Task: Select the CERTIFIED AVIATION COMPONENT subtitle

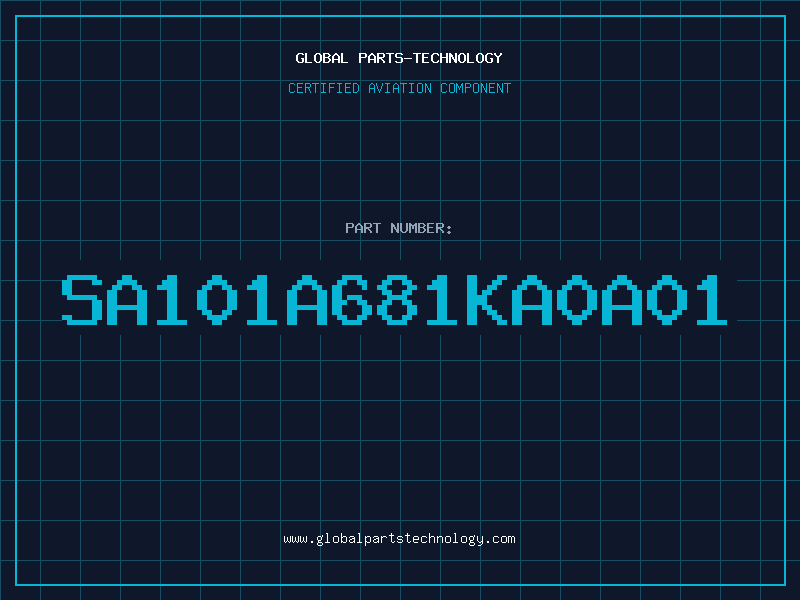Action: coord(399,88)
